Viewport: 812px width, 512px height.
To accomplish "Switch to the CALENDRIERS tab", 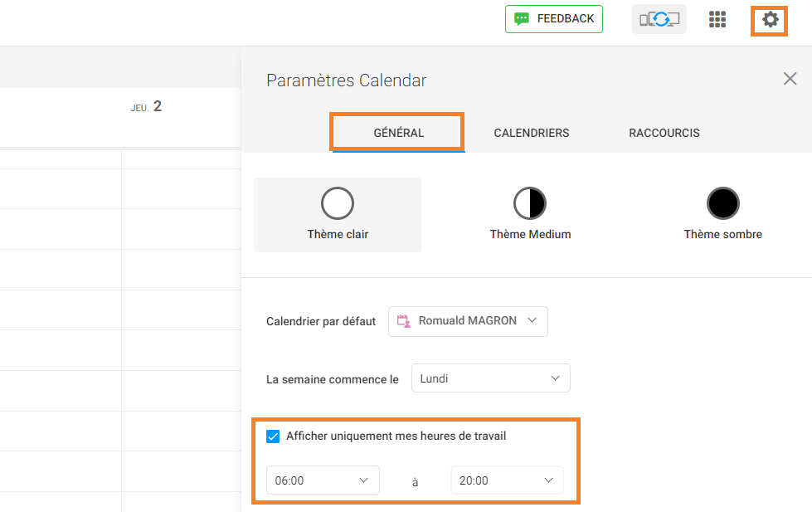I will (532, 133).
